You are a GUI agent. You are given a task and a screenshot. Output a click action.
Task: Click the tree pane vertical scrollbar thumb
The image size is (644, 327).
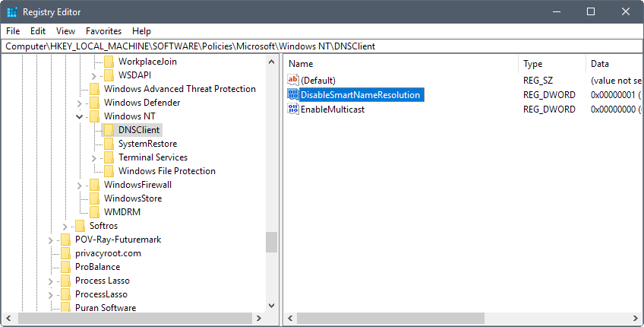271,243
